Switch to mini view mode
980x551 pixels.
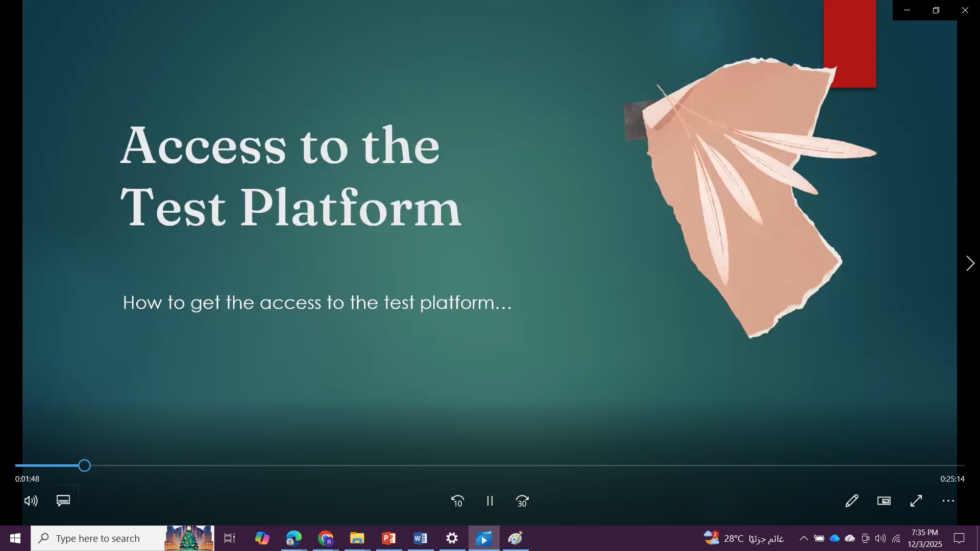point(884,501)
